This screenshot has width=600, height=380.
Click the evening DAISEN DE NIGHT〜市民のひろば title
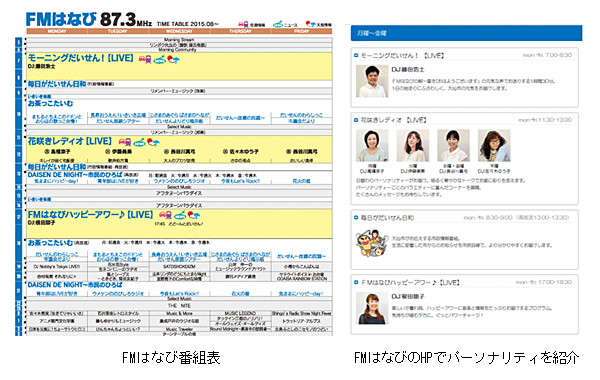[x=75, y=285]
